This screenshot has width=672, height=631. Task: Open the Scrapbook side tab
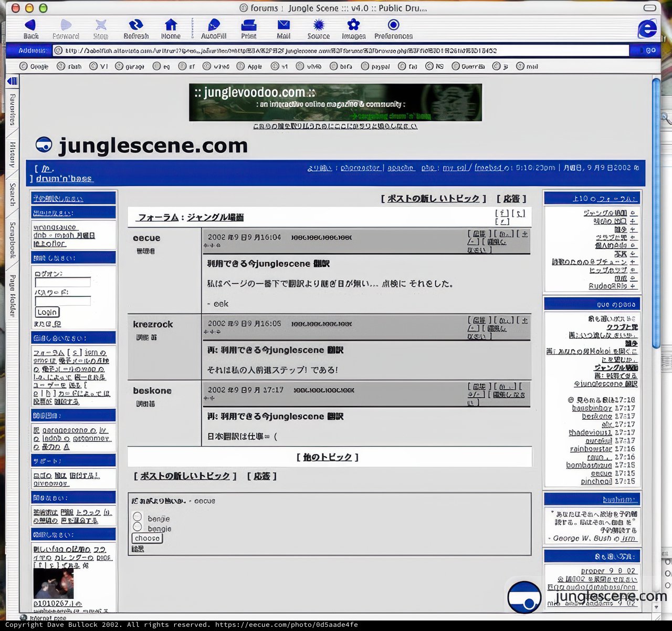tap(13, 240)
